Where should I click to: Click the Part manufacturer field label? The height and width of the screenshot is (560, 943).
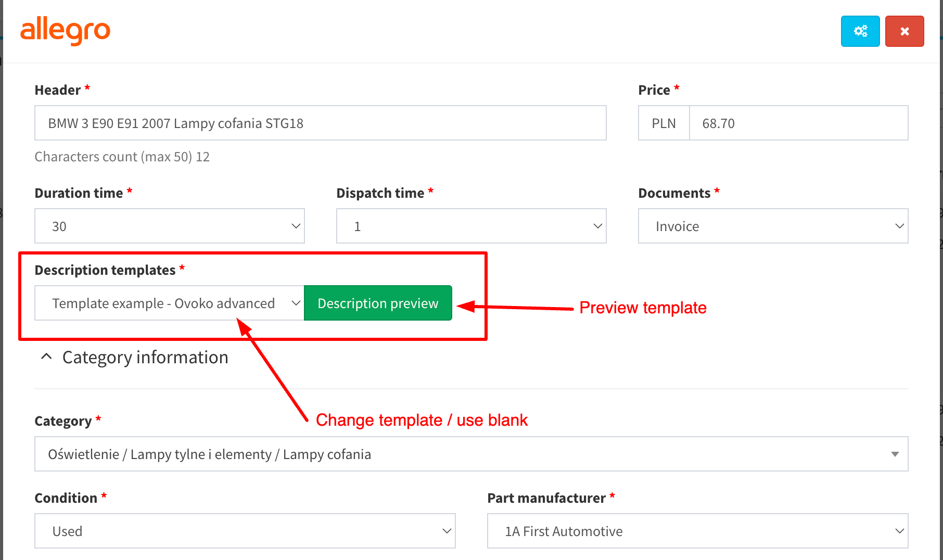546,498
